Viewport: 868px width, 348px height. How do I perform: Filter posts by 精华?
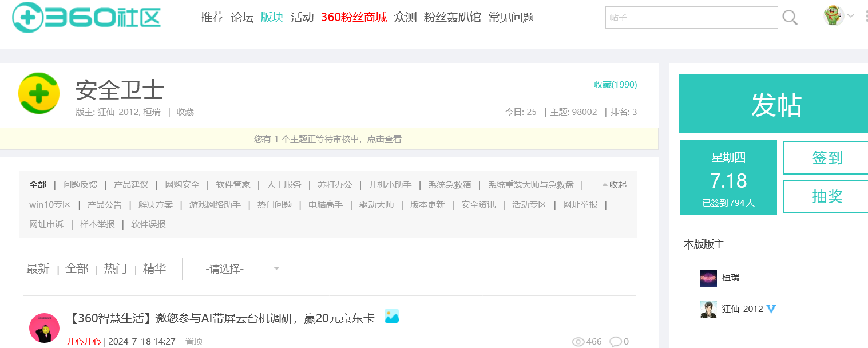point(154,269)
